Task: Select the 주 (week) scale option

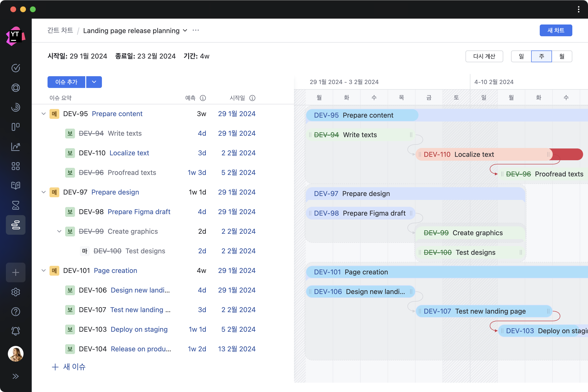Action: (541, 56)
